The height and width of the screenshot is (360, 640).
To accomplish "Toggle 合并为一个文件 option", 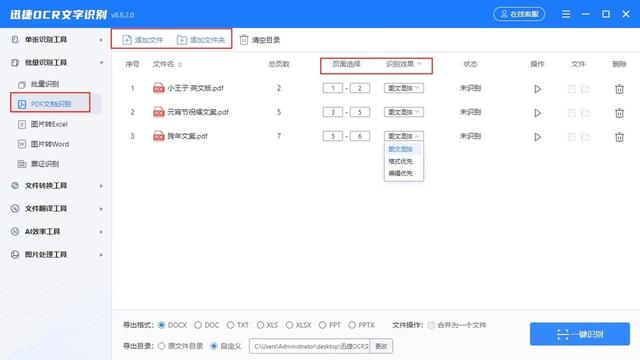I will [431, 325].
